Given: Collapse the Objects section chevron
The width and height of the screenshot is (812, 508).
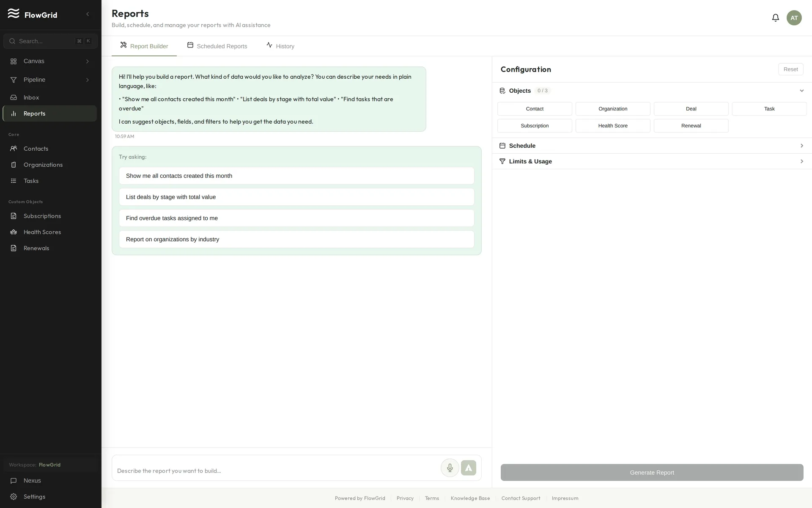Looking at the screenshot, I should click(x=801, y=91).
